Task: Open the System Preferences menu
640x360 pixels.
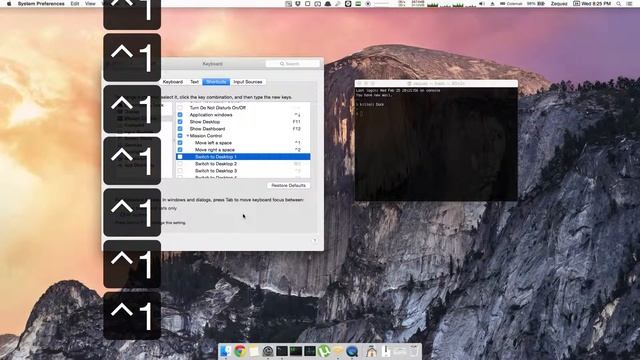Action: (x=41, y=4)
